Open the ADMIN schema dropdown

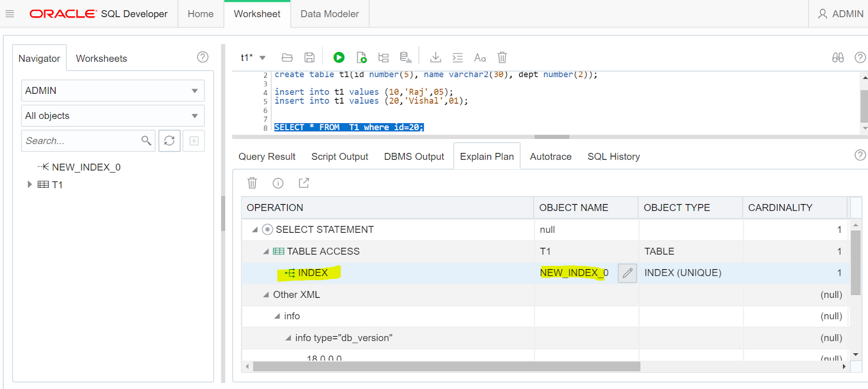(113, 91)
